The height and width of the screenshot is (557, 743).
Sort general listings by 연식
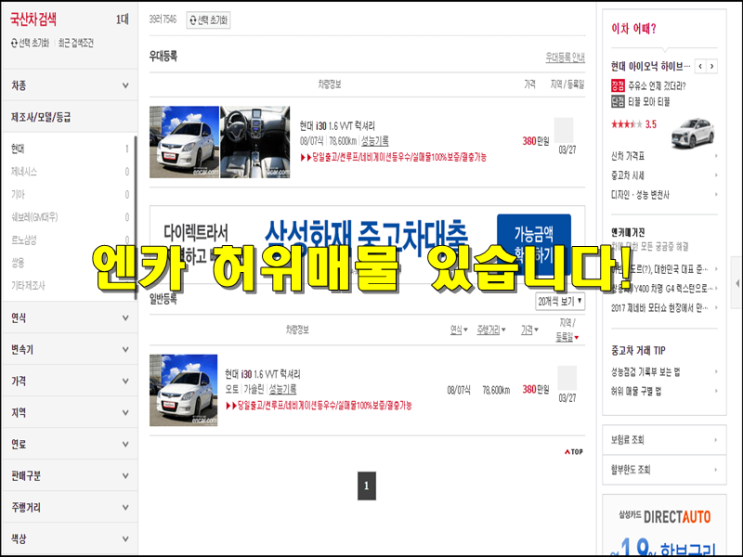(x=458, y=330)
